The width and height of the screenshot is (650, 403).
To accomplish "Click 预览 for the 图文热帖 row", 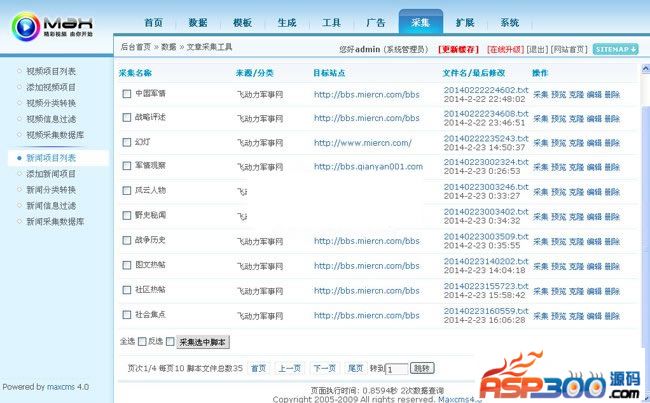I will click(558, 266).
